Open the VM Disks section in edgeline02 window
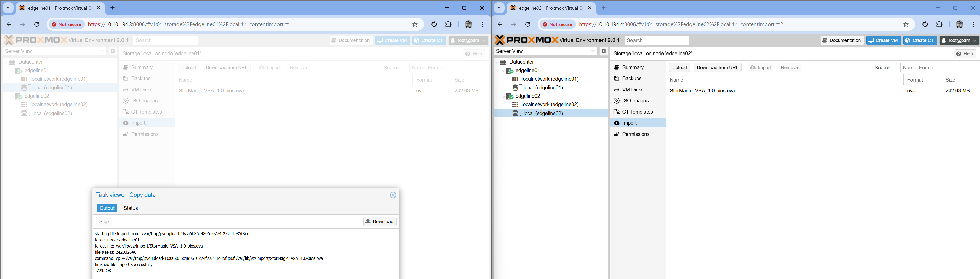The width and height of the screenshot is (980, 279). point(638,89)
